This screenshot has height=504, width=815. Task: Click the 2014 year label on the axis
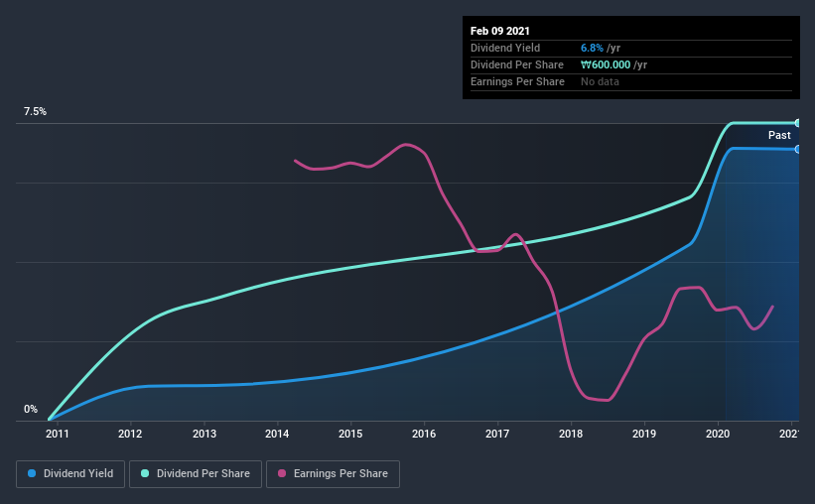277,434
